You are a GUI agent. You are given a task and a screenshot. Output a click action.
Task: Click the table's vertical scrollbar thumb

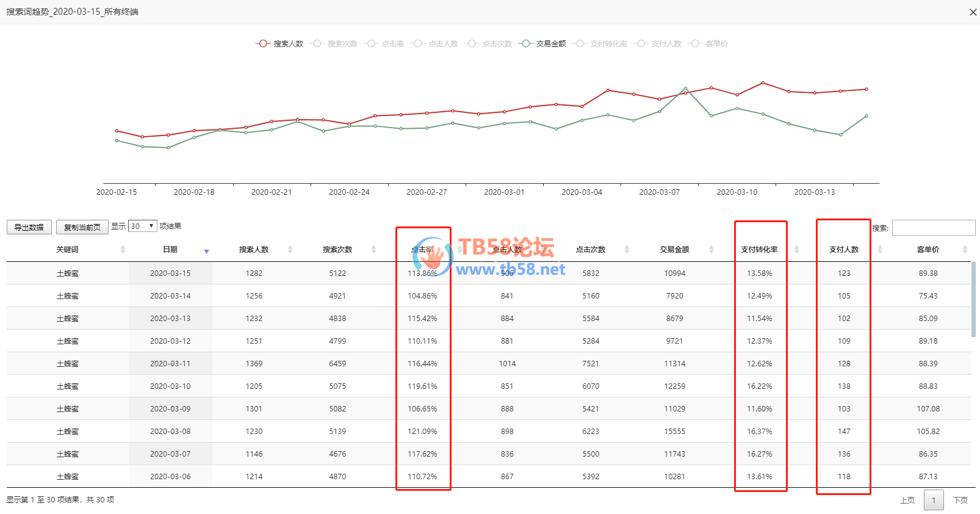click(973, 299)
